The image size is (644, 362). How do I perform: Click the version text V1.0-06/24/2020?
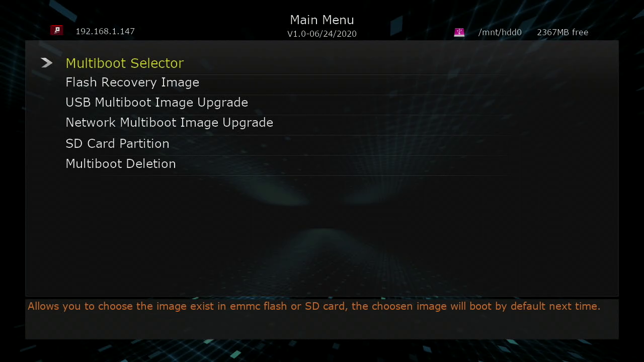click(x=322, y=34)
